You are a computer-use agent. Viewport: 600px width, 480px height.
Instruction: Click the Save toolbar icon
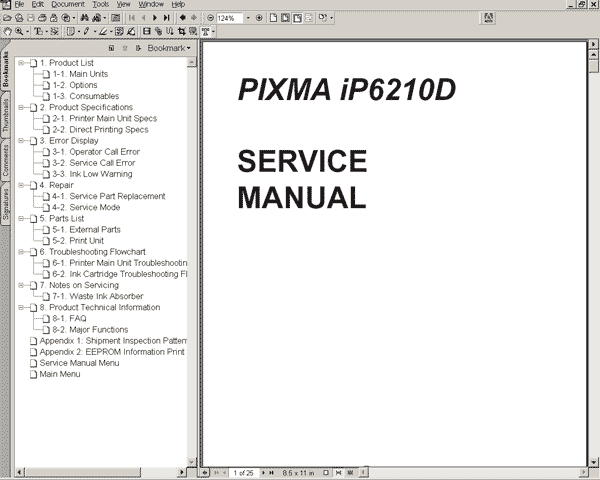pos(31,18)
